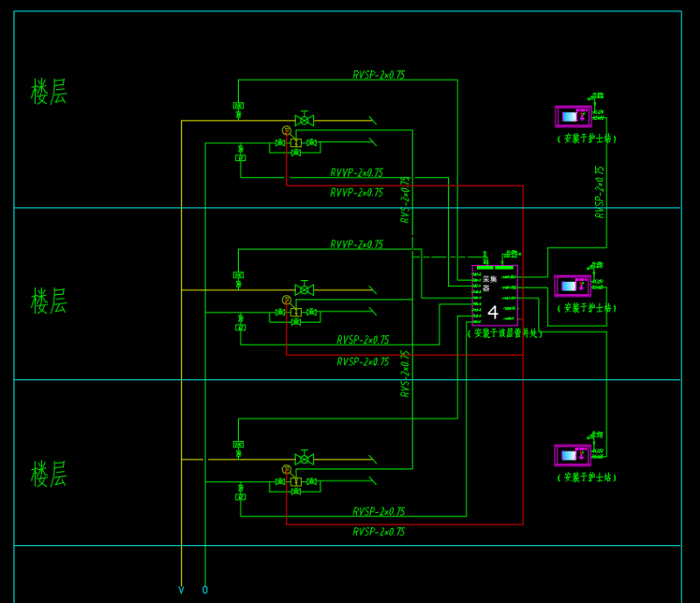Click the sensor box below the lowest floor's green pipe
The width and height of the screenshot is (700, 603).
[241, 497]
